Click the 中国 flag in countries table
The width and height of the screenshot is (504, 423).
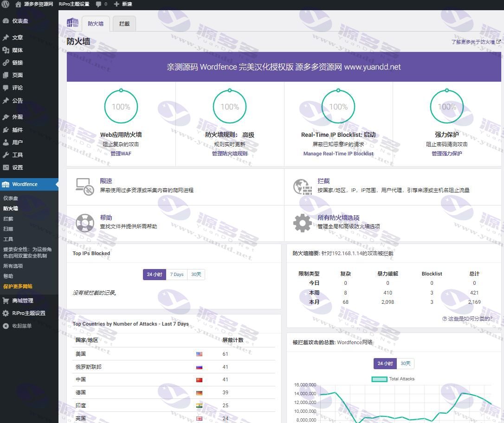(199, 380)
